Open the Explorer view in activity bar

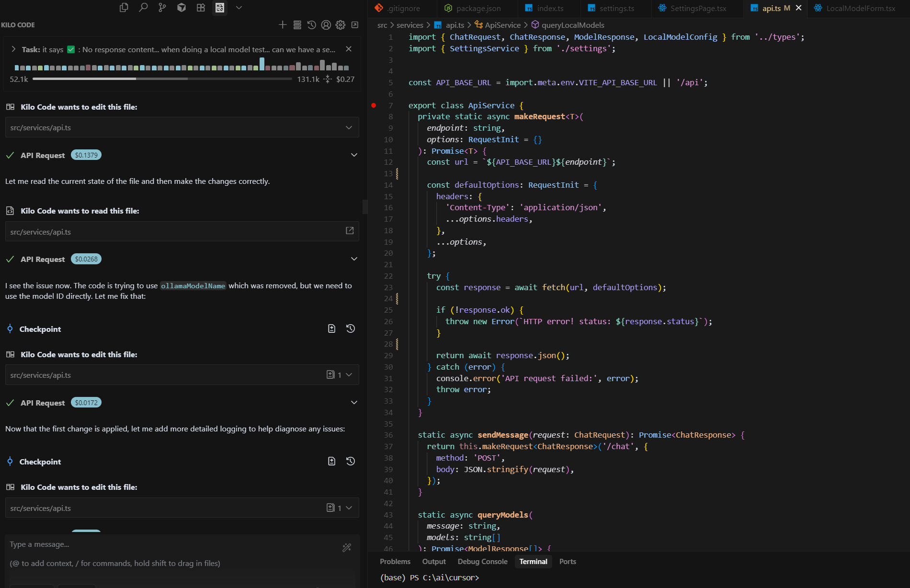(x=124, y=8)
